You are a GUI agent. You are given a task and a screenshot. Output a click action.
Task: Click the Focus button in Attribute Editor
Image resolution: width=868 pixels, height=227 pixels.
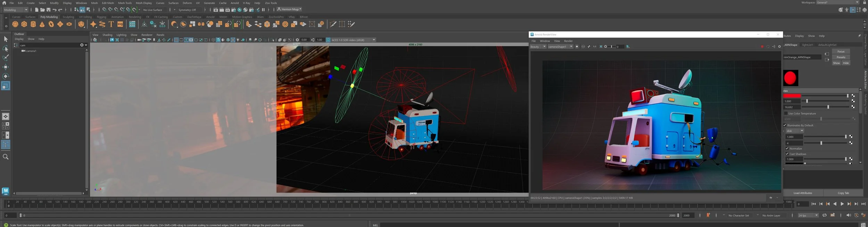841,51
